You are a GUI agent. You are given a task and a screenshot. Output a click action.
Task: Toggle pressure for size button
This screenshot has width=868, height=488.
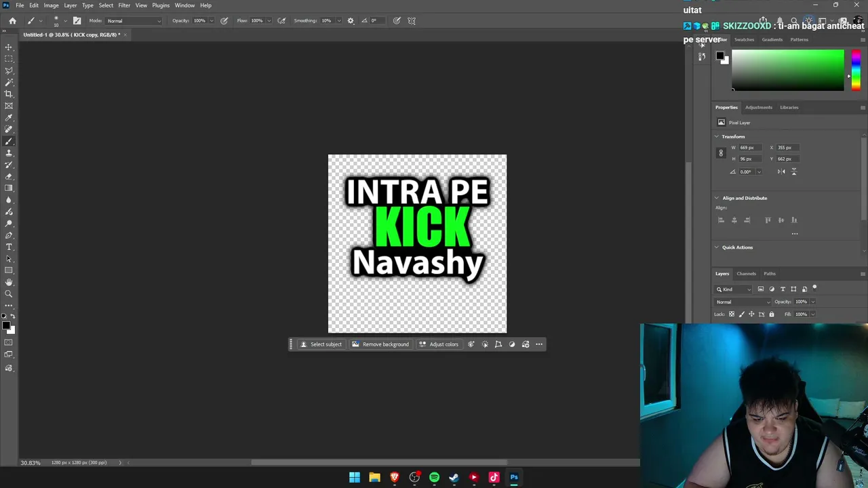pos(397,20)
